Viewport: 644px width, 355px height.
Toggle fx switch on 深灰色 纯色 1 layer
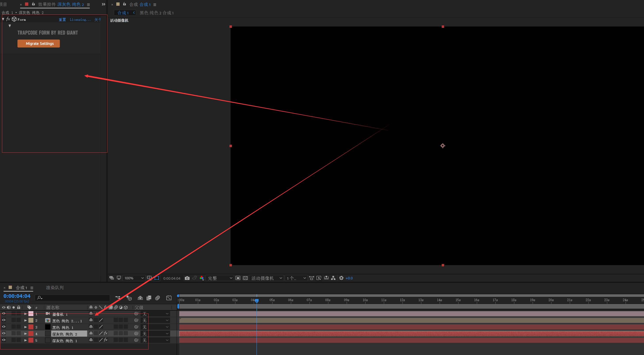[x=106, y=340]
